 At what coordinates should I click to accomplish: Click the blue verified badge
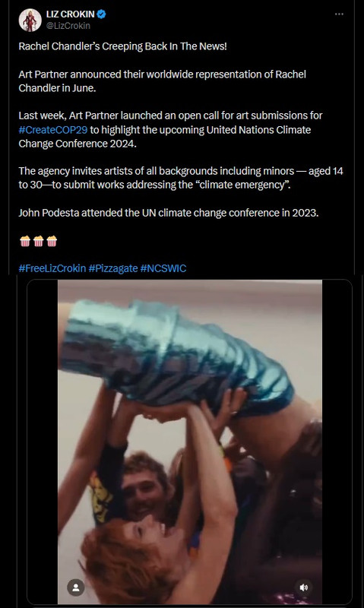(101, 14)
